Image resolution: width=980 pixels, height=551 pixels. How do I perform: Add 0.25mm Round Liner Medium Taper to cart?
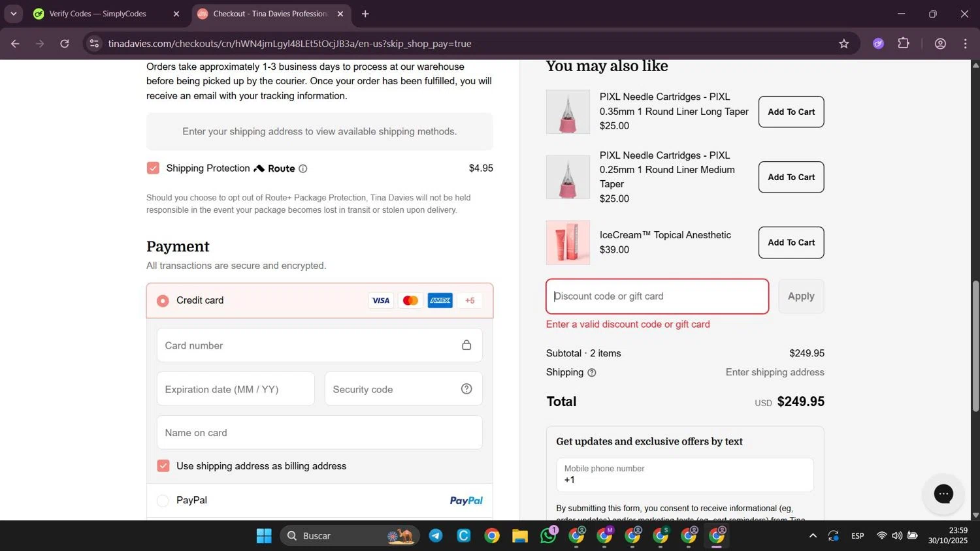pyautogui.click(x=791, y=177)
